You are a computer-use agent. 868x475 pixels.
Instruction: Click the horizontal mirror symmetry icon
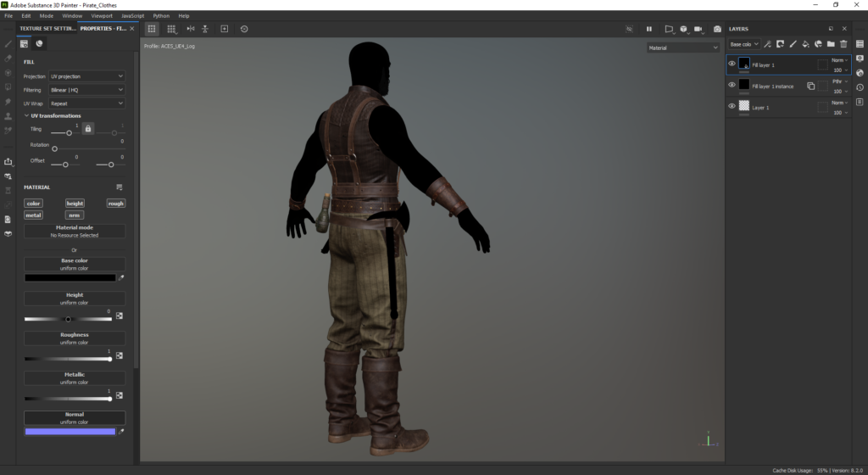click(x=191, y=29)
